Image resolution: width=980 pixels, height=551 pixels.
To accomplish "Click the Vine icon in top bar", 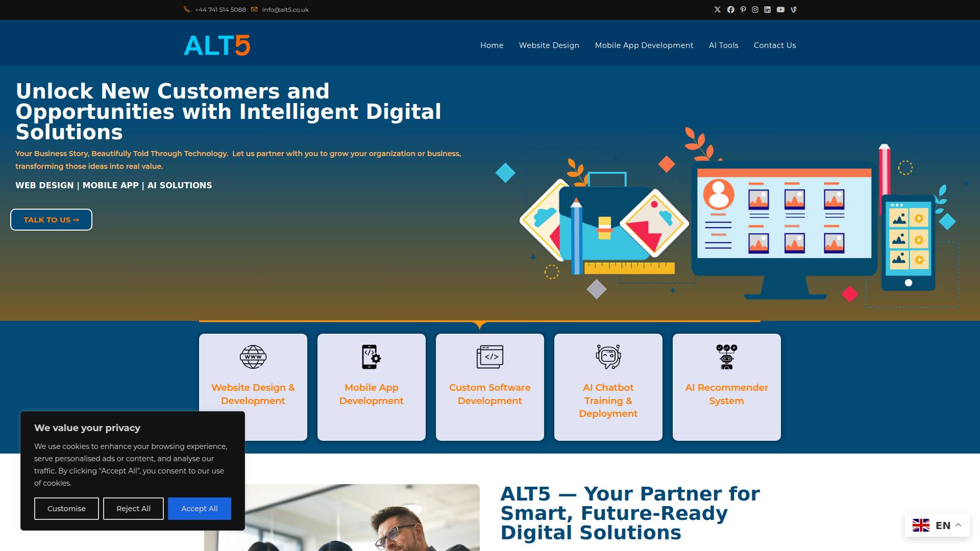I will [x=793, y=10].
